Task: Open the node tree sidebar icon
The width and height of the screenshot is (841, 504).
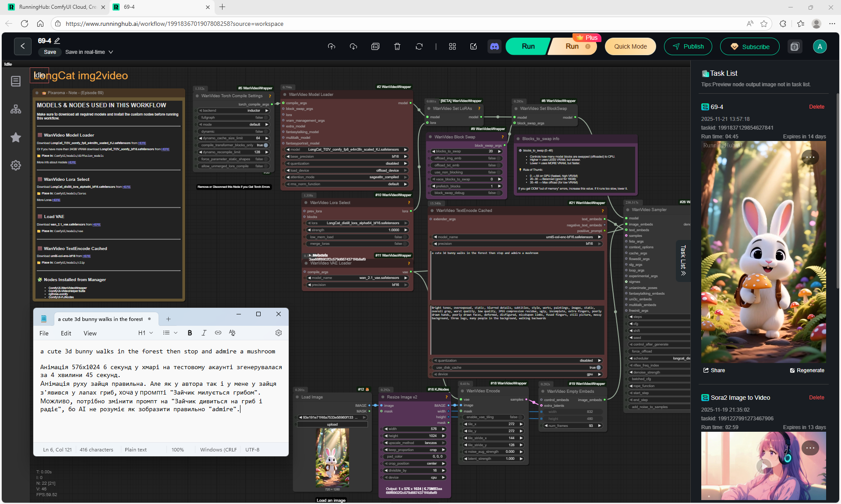Action: click(x=16, y=109)
